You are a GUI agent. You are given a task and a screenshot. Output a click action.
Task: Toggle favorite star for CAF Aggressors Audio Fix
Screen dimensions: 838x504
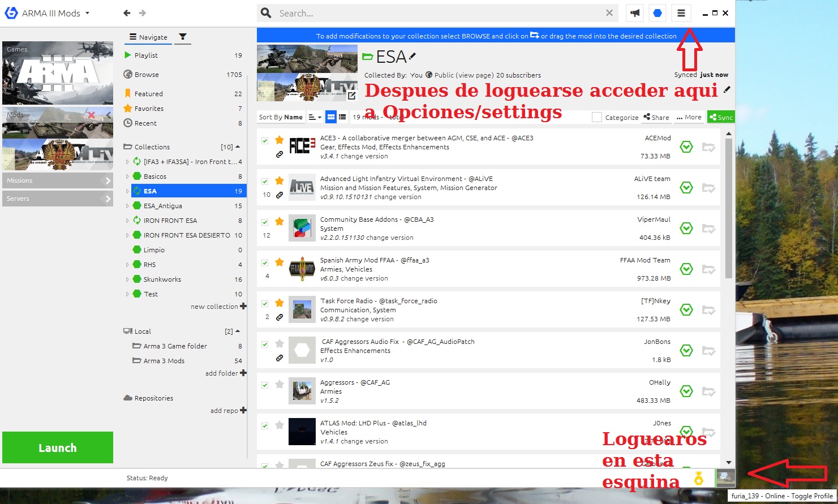point(280,343)
